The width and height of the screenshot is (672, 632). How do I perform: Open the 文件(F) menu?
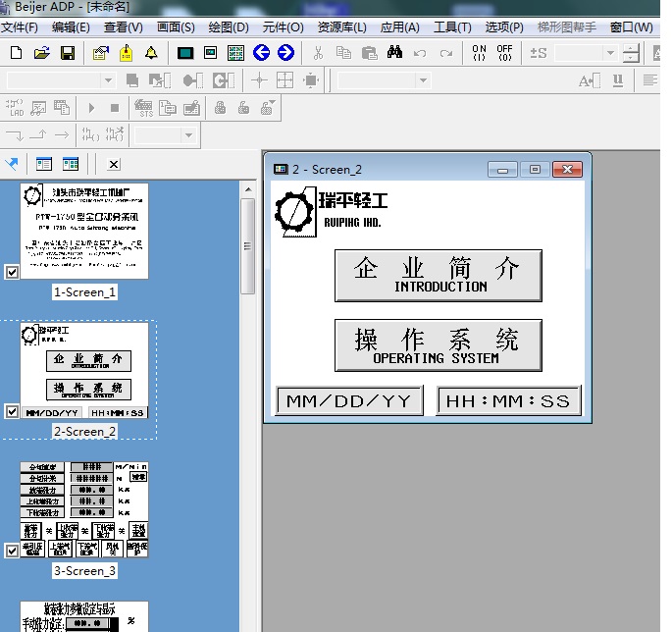pyautogui.click(x=21, y=27)
